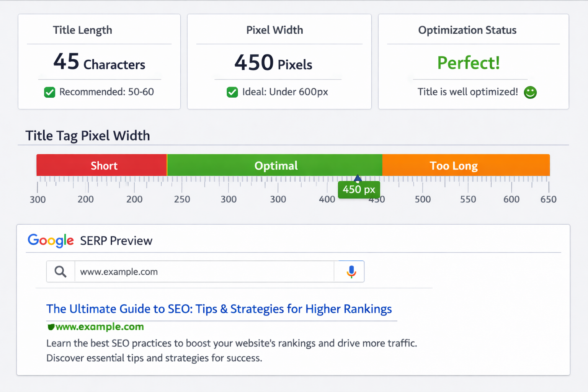The height and width of the screenshot is (392, 588).
Task: Collapse the Title Tag Pixel Width section
Action: 87,136
